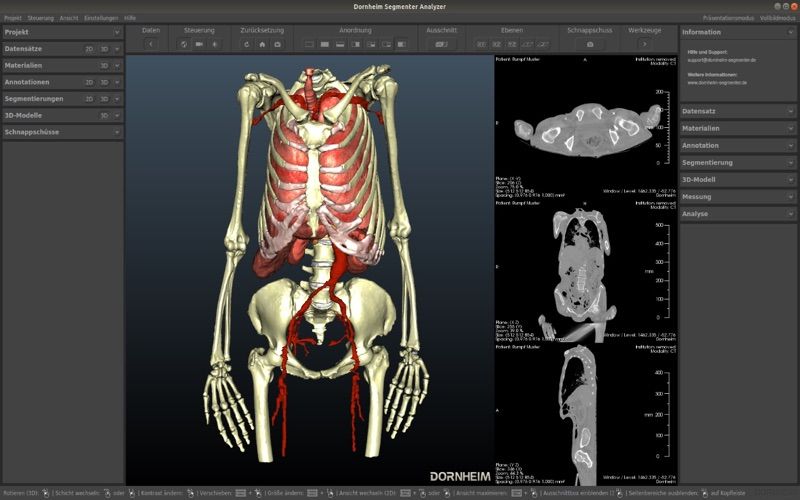
Task: Toggle the 2D button for Datensätze
Action: (89, 49)
